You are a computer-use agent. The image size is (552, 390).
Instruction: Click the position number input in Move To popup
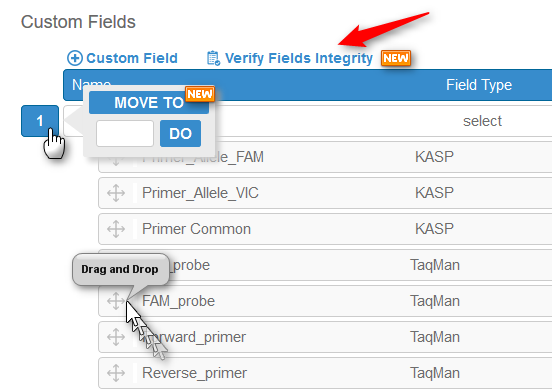(125, 134)
